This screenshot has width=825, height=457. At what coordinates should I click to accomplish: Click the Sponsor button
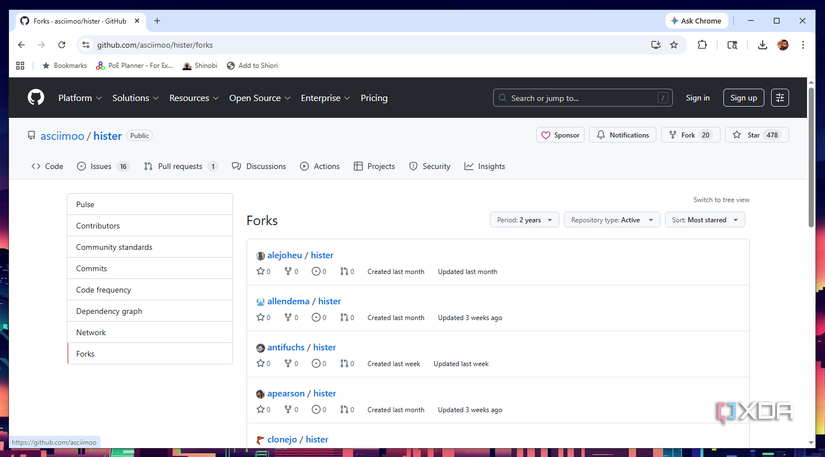point(560,135)
